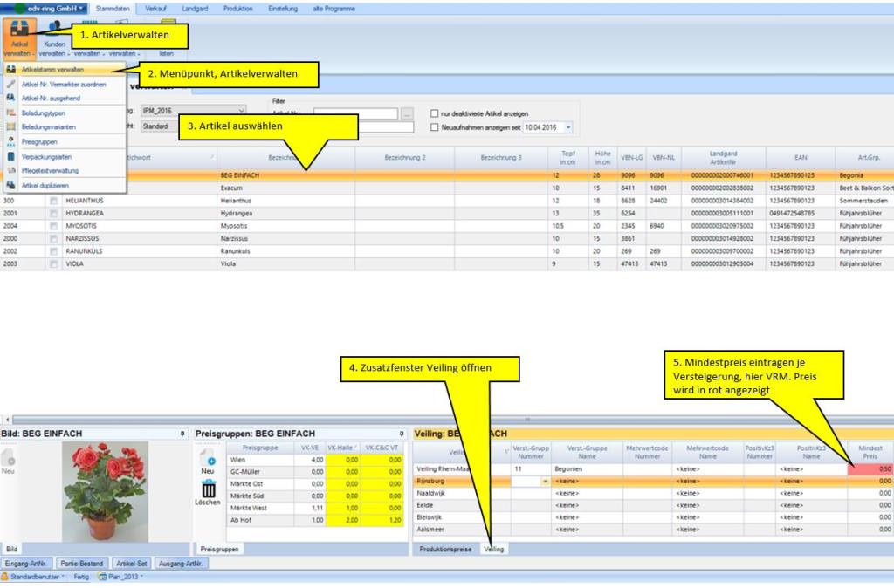Enable 'nur deaktivierte Artikel anzeigen' checkbox

(x=435, y=113)
